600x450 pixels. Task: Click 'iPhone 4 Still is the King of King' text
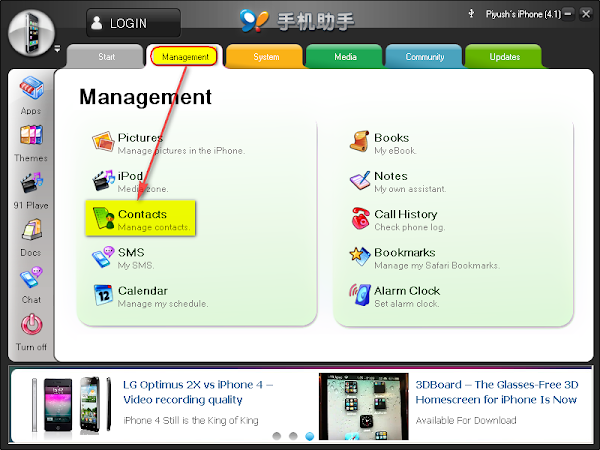(x=191, y=420)
